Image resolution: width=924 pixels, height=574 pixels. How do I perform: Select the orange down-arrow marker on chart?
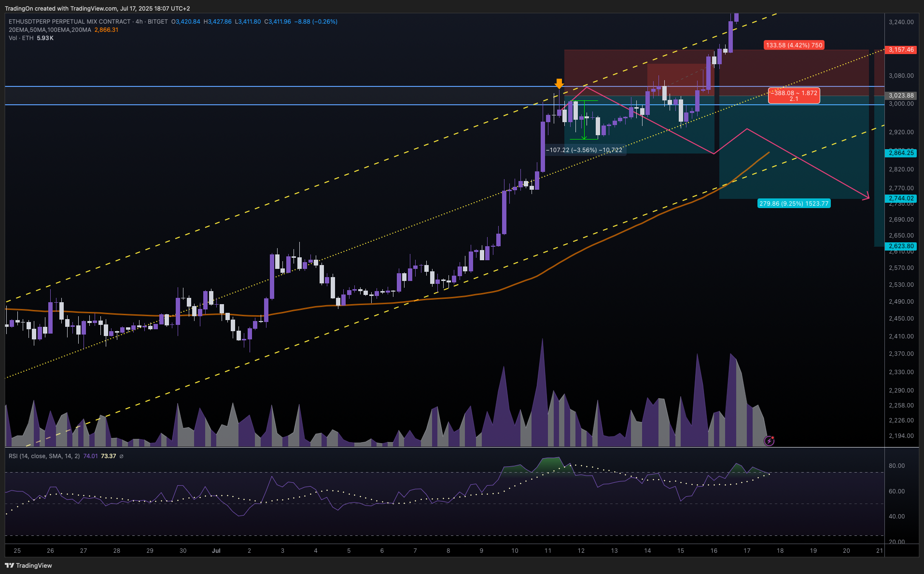559,84
